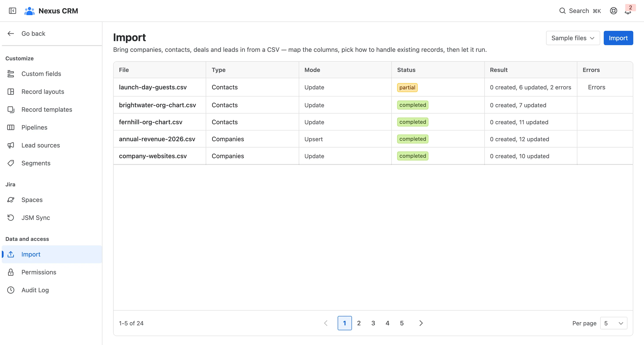644x345 pixels.
Task: Jump to page 3 of imports
Action: (x=373, y=323)
